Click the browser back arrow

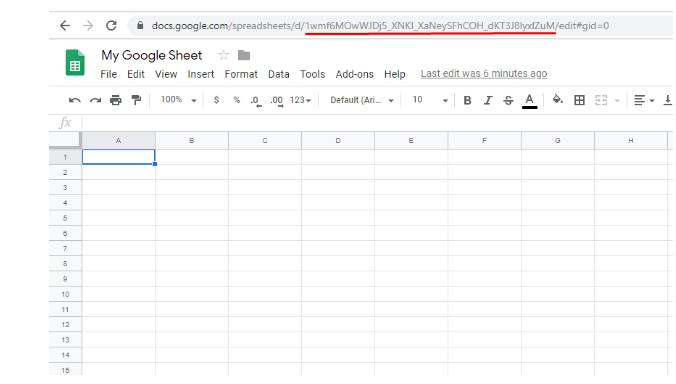click(x=65, y=26)
